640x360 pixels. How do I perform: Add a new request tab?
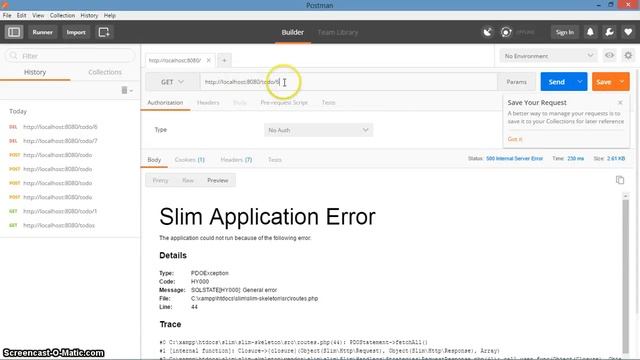click(224, 60)
